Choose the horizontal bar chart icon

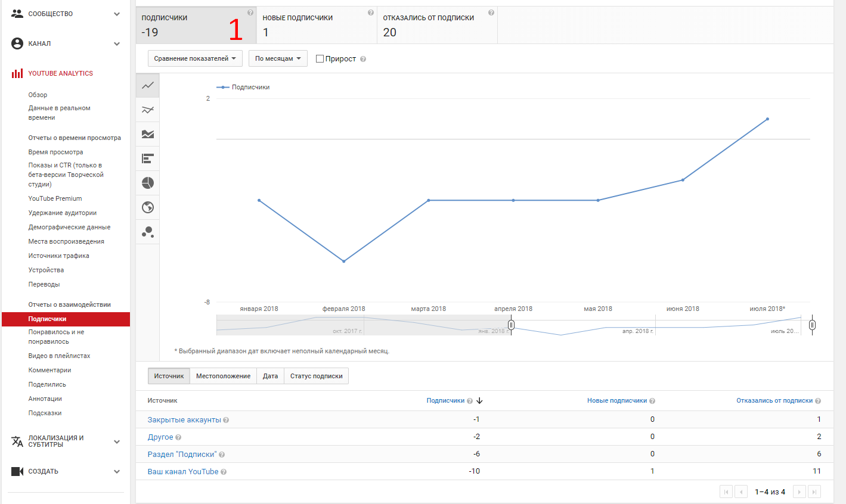coord(148,158)
